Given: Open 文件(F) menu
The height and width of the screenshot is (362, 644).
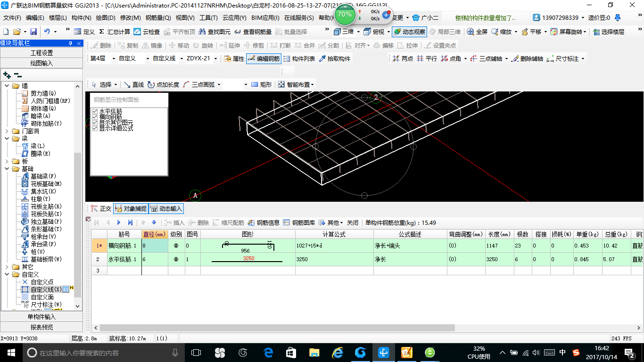Looking at the screenshot, I should tap(12, 18).
